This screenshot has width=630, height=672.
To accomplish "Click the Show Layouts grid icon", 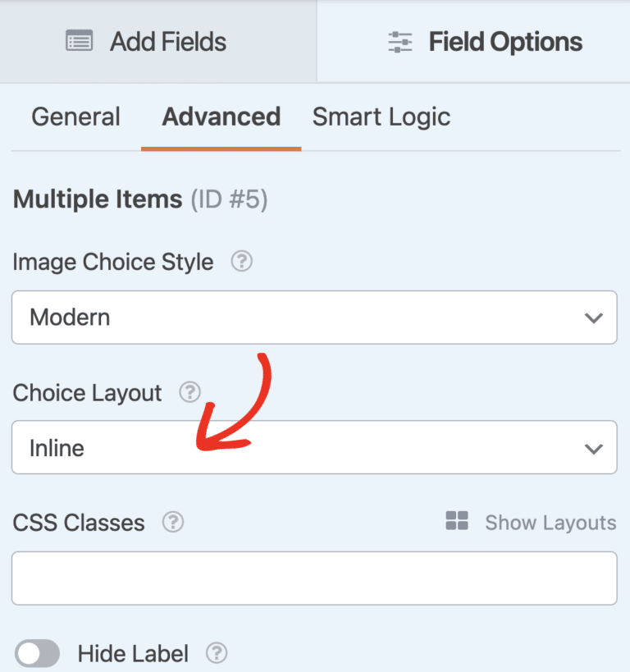I will point(457,521).
